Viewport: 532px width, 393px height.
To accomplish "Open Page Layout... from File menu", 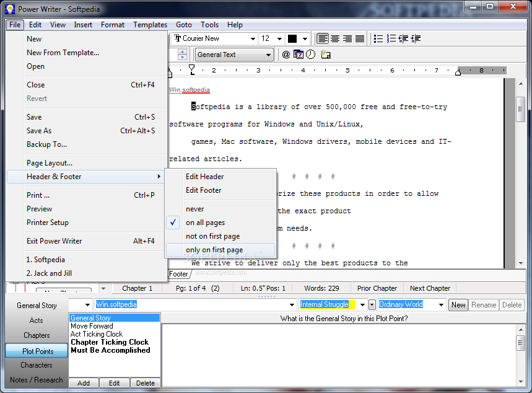I will coord(50,163).
